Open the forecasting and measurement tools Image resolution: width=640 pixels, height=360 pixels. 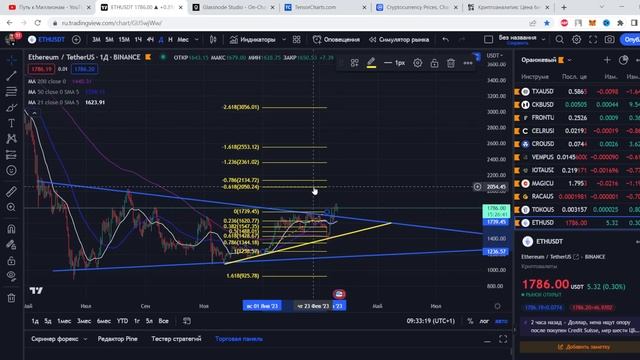coord(11,155)
